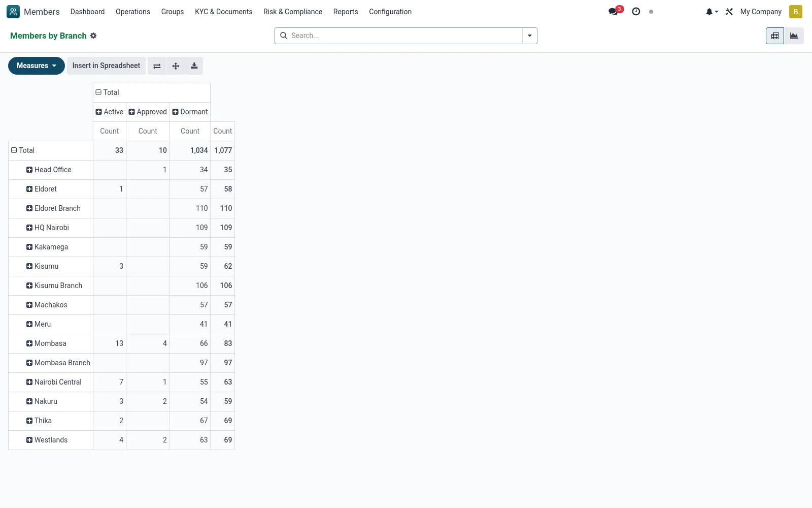This screenshot has height=508, width=812.
Task: Click the Flip axis icon
Action: click(157, 66)
